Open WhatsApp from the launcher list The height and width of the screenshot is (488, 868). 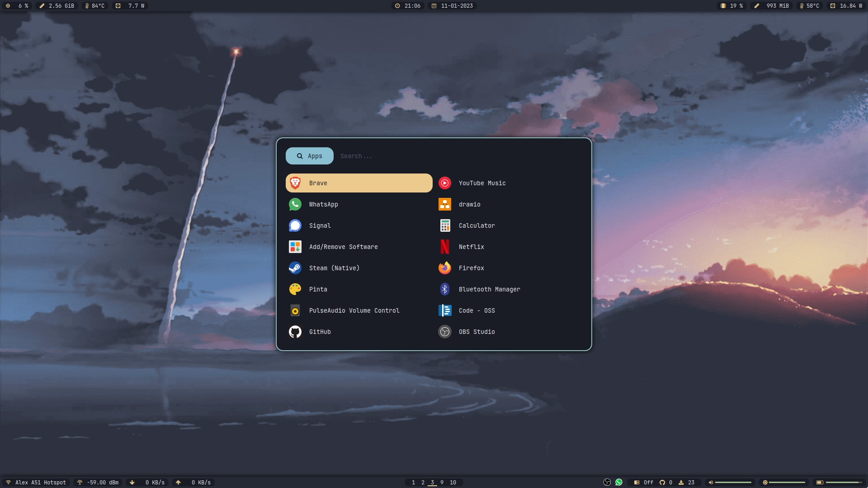(323, 204)
